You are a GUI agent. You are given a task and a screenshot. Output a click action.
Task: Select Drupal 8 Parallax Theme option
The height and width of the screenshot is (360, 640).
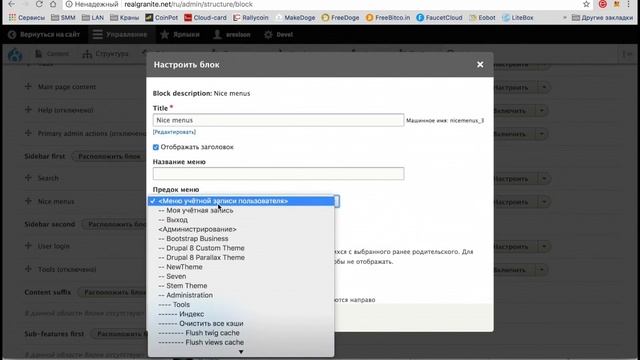coord(241,257)
